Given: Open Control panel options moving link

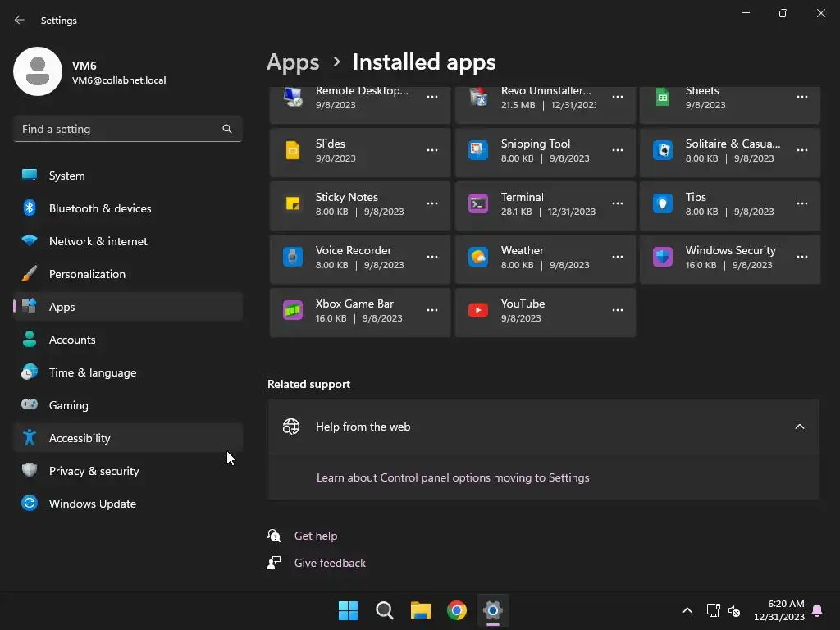Looking at the screenshot, I should pos(453,477).
